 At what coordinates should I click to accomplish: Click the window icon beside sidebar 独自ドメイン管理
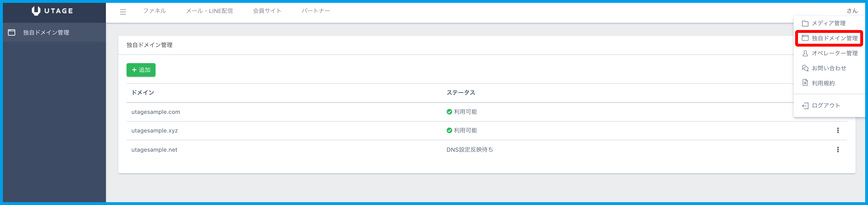click(x=12, y=32)
